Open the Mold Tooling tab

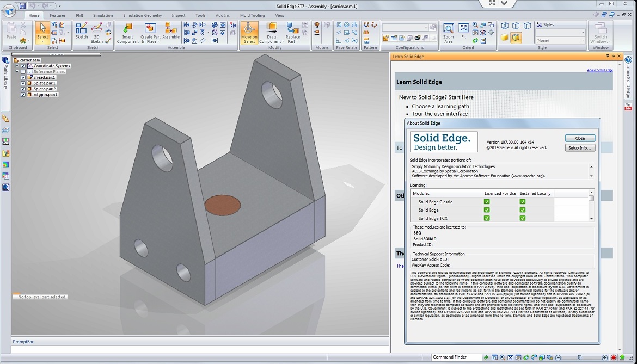pyautogui.click(x=252, y=15)
